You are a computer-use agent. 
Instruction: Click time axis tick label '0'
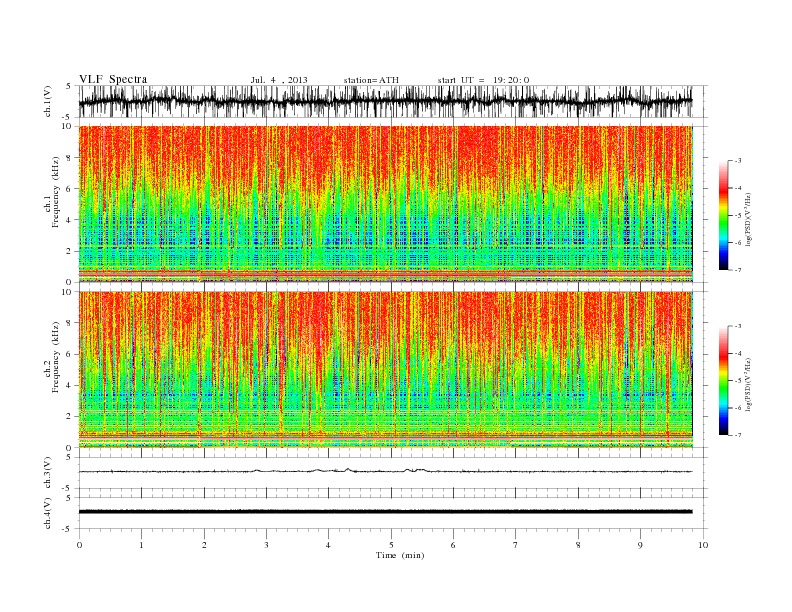click(x=79, y=545)
